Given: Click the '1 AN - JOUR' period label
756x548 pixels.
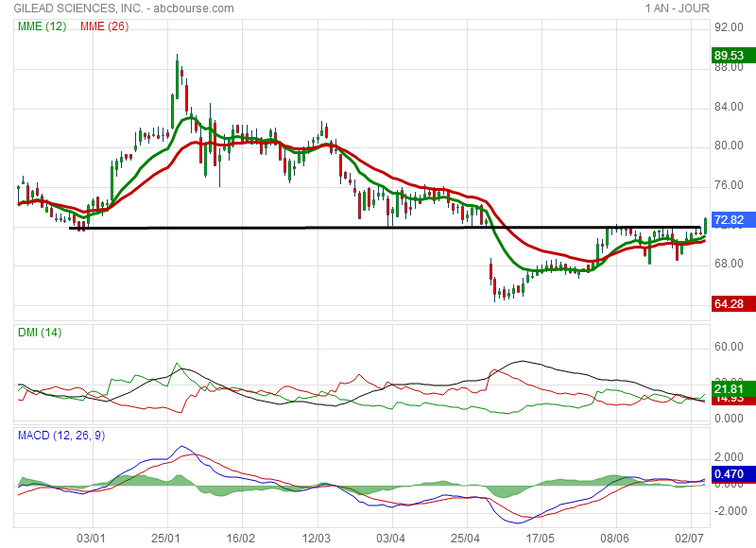Looking at the screenshot, I should [677, 9].
